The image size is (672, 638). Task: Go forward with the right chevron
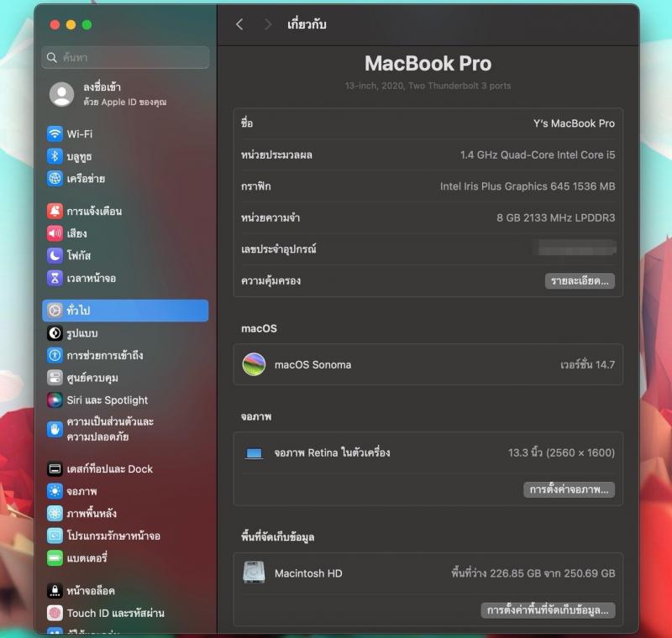[268, 24]
